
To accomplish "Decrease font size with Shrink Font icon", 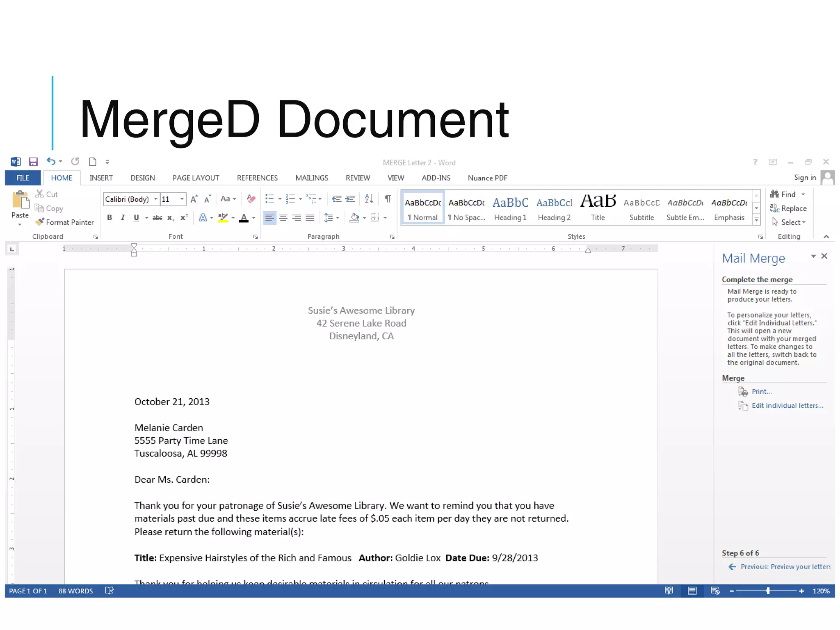I will 208,199.
